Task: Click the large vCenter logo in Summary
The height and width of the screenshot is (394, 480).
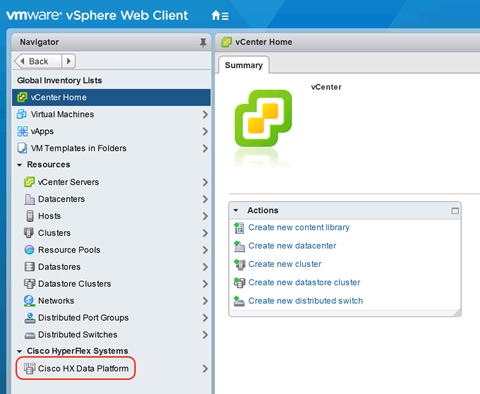Action: (263, 118)
